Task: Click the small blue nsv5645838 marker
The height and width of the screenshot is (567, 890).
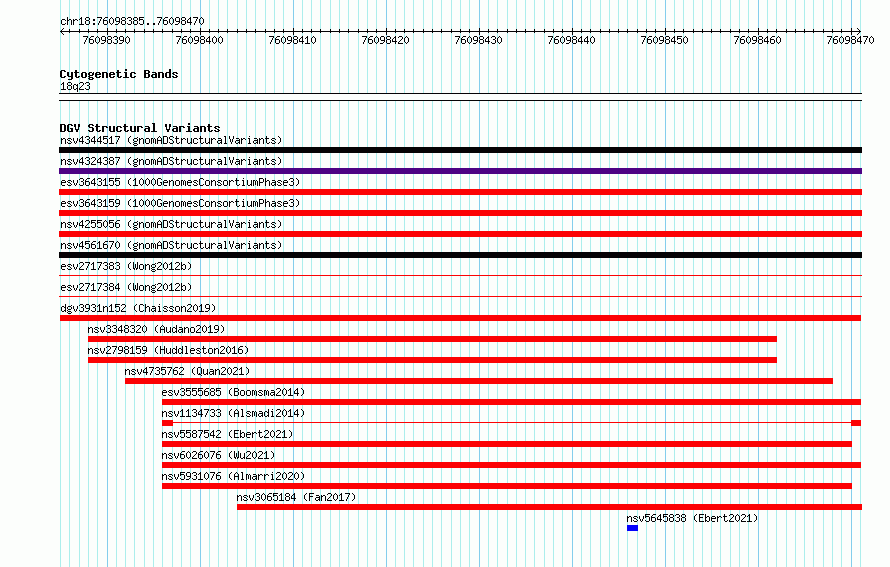Action: tap(632, 528)
